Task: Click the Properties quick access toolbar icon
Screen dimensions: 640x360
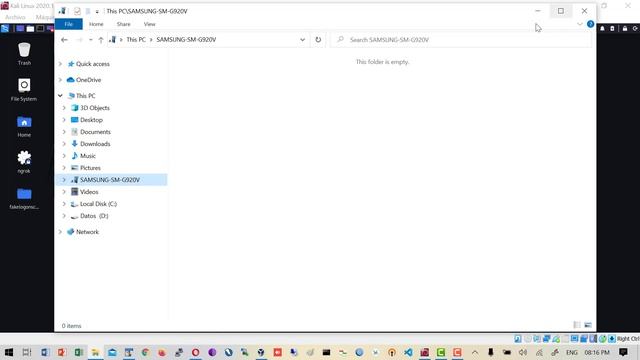Action: point(77,11)
